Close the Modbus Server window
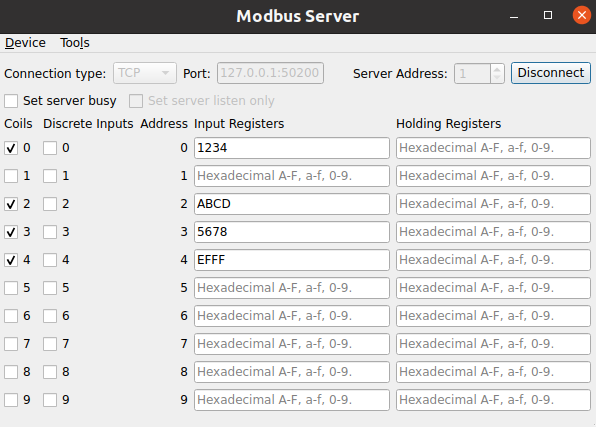The height and width of the screenshot is (427, 596). (582, 15)
